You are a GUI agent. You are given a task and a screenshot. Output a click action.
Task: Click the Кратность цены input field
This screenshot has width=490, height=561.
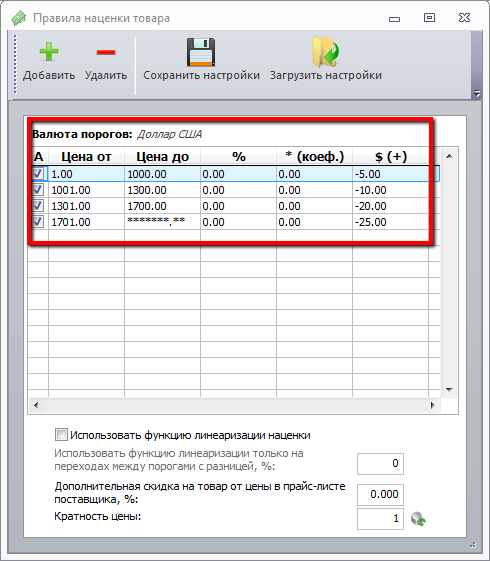(380, 519)
